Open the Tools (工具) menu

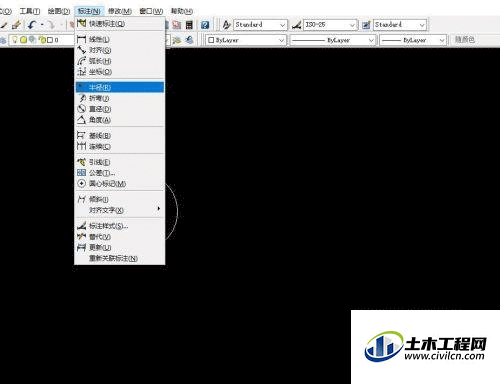point(30,11)
